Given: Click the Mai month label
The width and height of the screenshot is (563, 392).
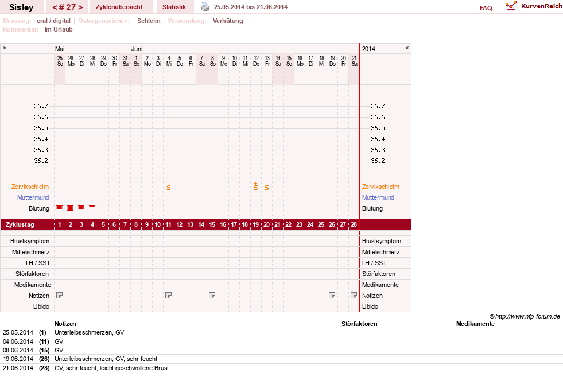Looking at the screenshot, I should coord(60,49).
